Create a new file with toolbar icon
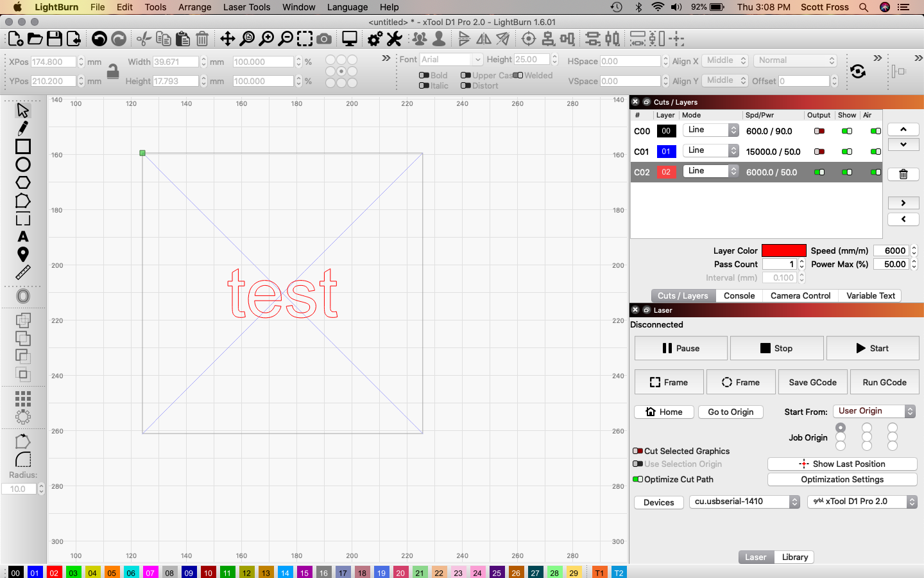924x578 pixels. tap(15, 39)
